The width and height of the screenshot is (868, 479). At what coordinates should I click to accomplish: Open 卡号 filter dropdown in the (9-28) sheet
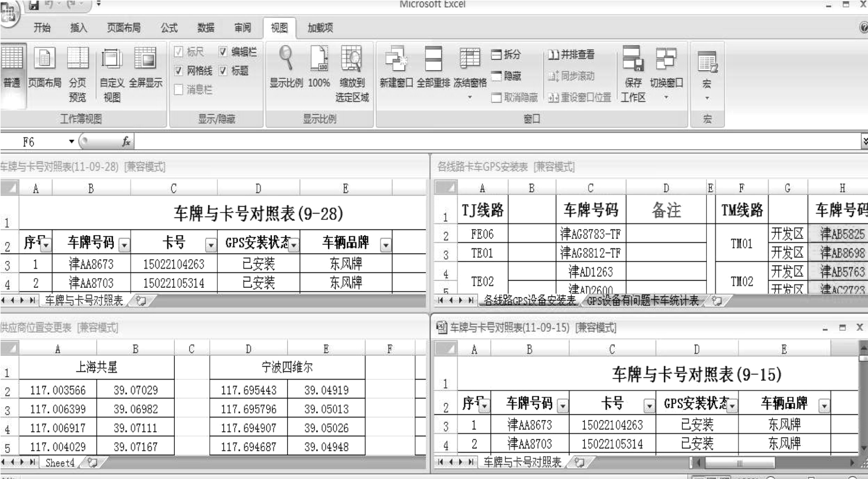[x=210, y=245]
